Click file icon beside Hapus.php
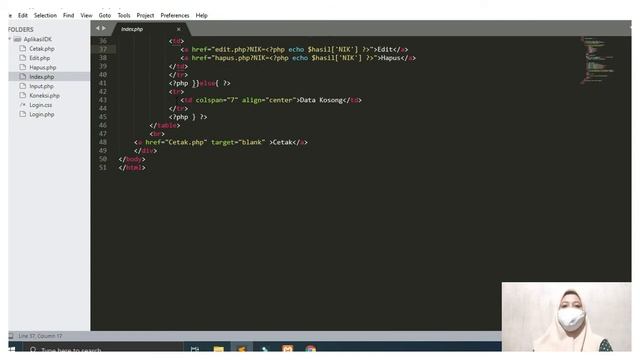The height and width of the screenshot is (360, 640). [22, 67]
